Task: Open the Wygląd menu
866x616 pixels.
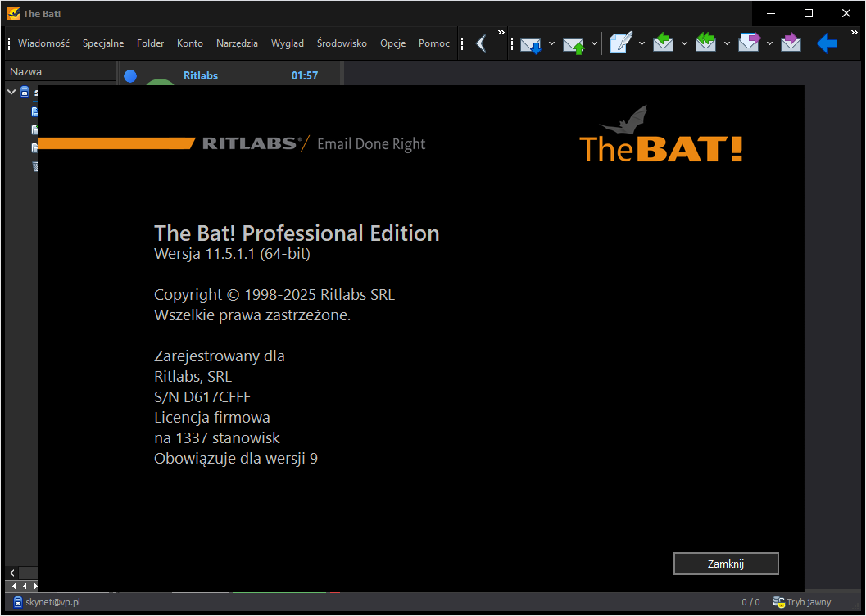Action: pos(288,43)
